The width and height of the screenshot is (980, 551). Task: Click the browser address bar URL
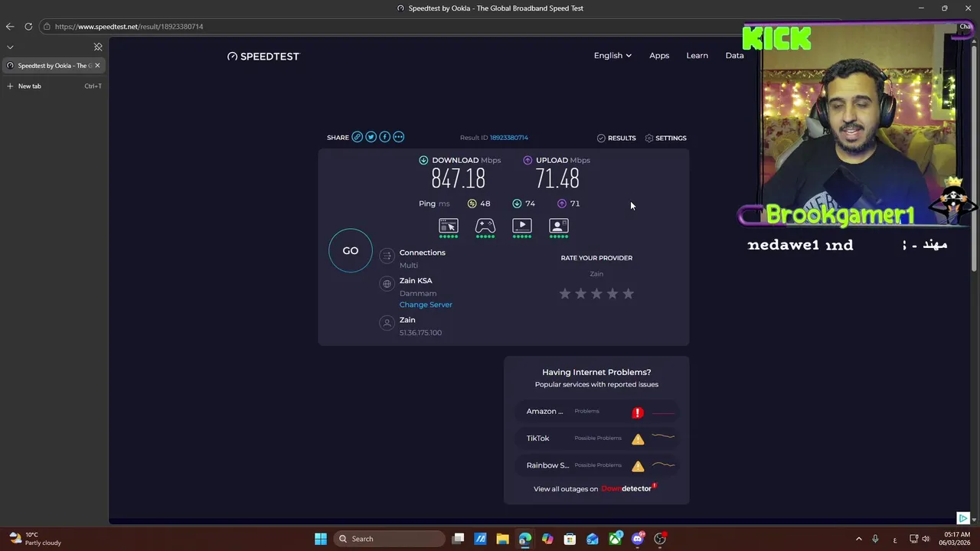pos(129,26)
